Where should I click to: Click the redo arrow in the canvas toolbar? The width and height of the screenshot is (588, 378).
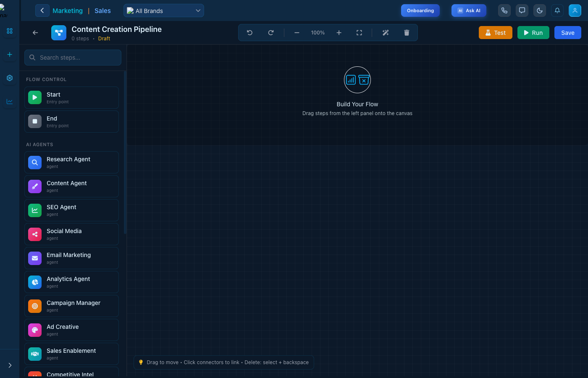click(271, 33)
